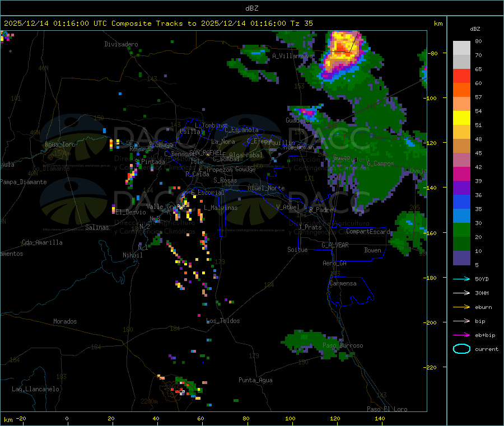Click the 'Los_Toldos' map label
The height and width of the screenshot is (426, 504).
tap(223, 321)
